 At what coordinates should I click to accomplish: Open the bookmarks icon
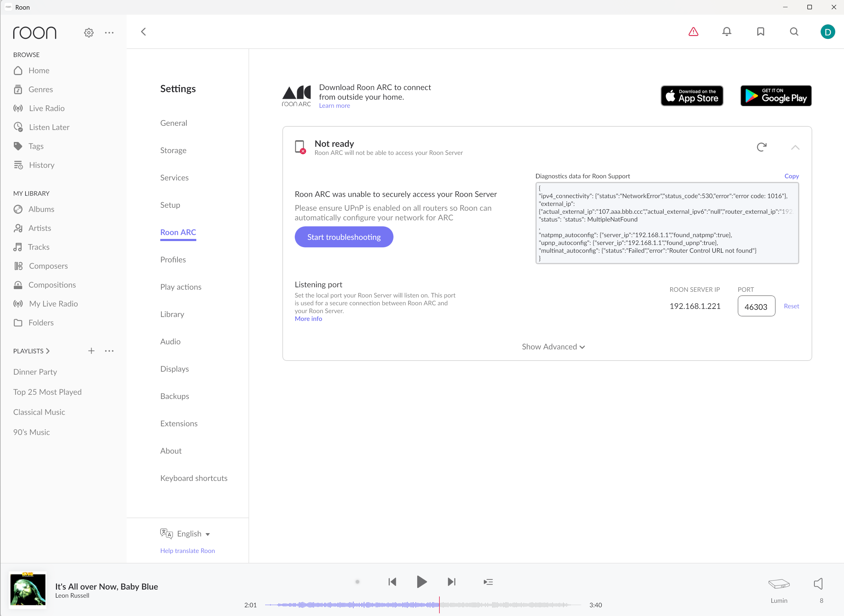(761, 32)
